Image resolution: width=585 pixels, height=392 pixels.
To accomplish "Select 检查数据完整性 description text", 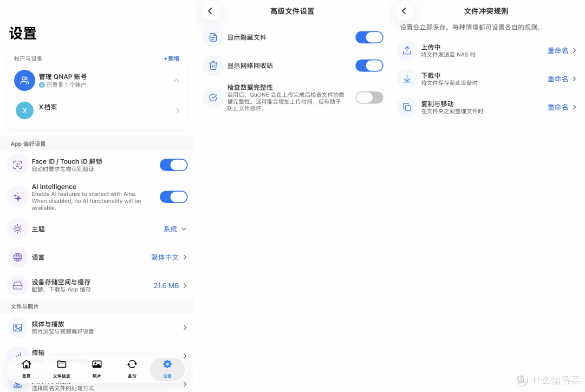I will click(286, 101).
